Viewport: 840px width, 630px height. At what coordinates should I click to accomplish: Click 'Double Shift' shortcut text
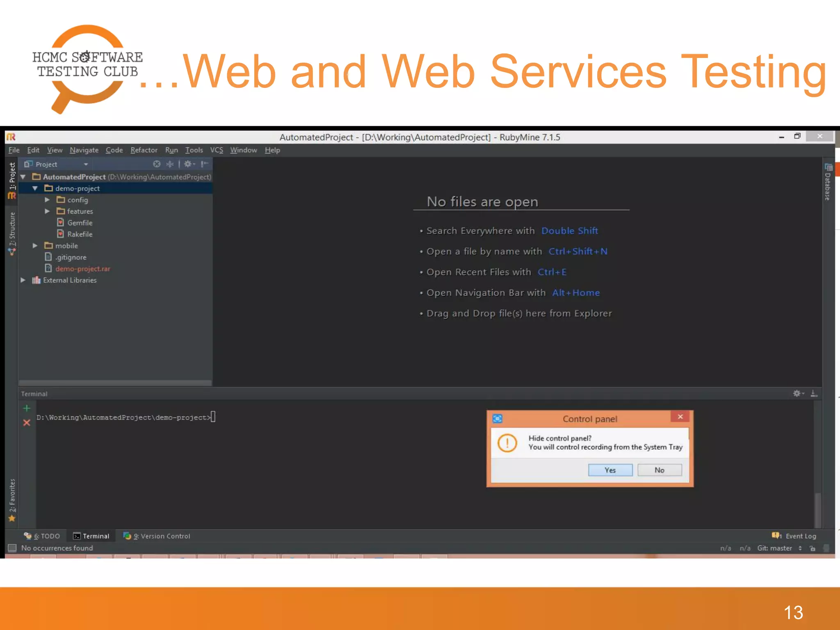[x=570, y=231]
